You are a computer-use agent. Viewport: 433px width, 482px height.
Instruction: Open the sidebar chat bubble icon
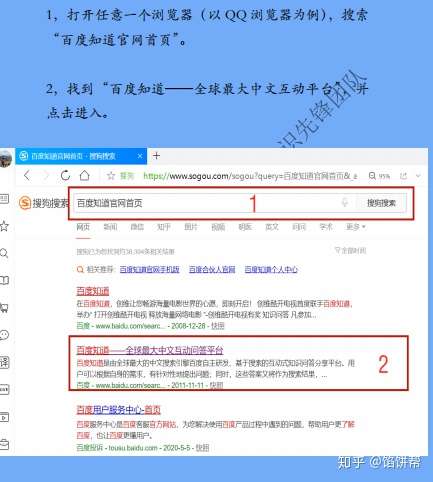click(x=4, y=335)
